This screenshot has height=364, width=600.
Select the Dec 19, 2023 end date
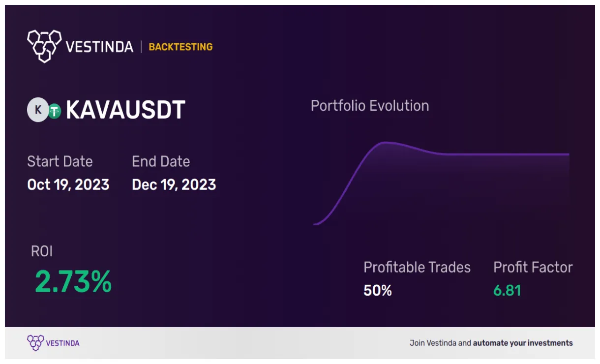(174, 184)
